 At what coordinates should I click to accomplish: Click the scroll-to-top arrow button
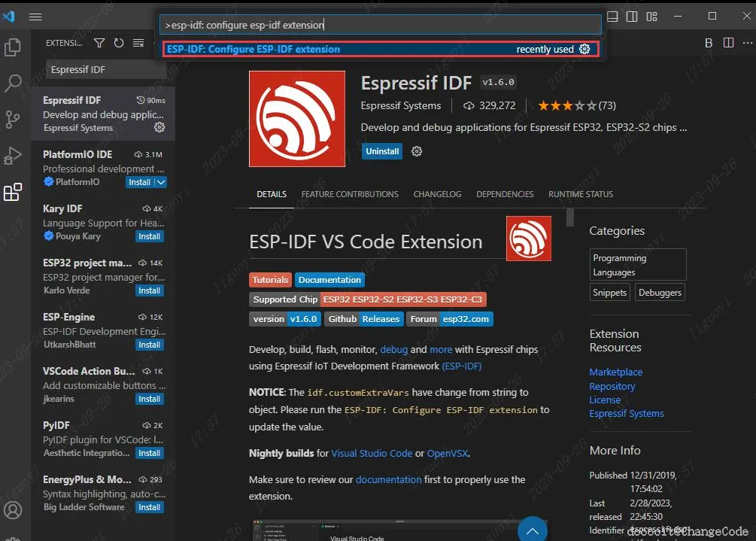click(533, 530)
